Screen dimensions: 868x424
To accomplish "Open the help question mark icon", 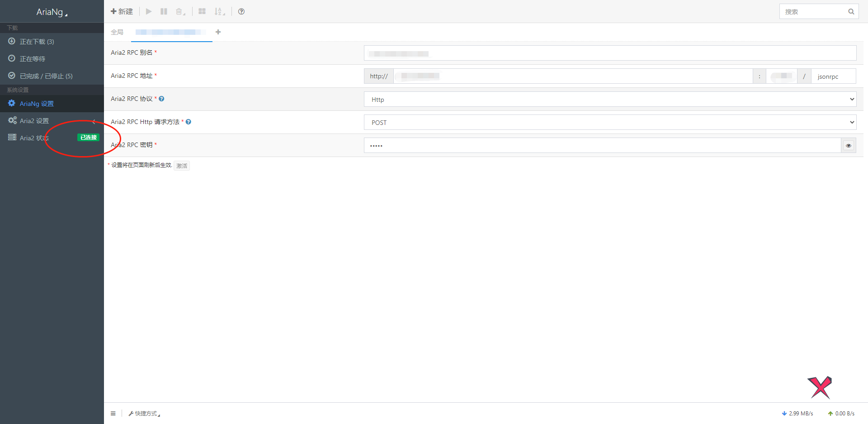I will tap(241, 11).
